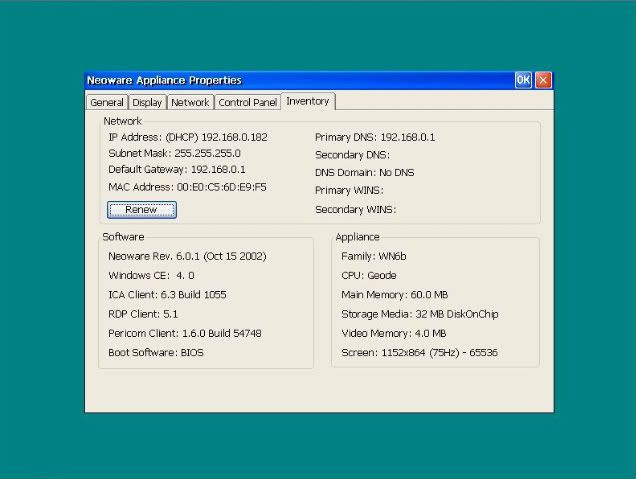Click ICA Client: 6.3 Build 1055
This screenshot has height=479, width=636.
(167, 294)
